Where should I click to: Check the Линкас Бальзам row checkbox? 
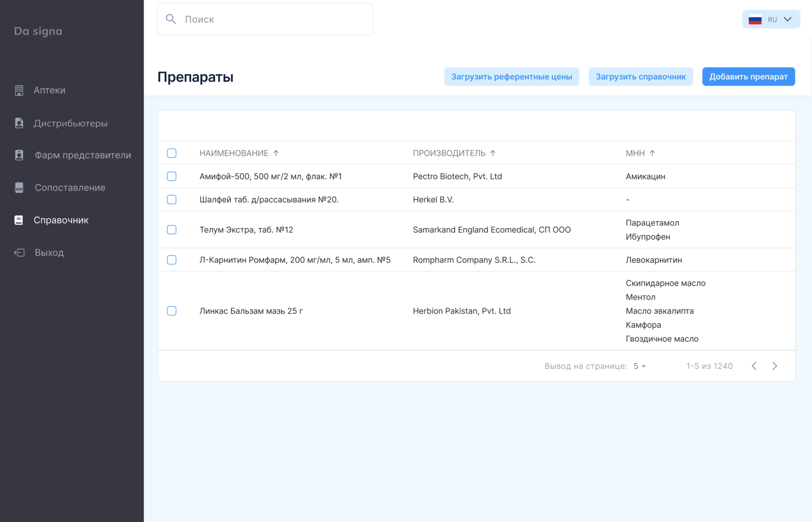pyautogui.click(x=172, y=311)
